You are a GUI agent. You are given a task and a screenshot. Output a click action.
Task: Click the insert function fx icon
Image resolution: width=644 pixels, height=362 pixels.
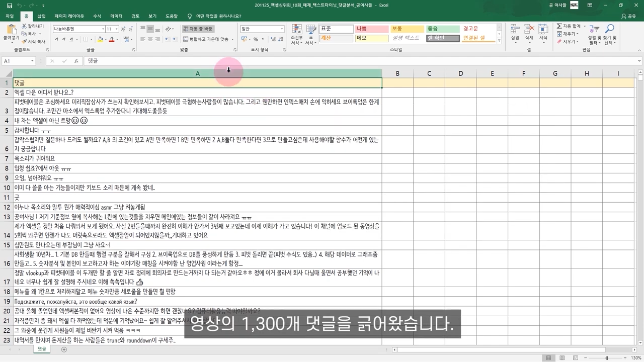[76, 61]
